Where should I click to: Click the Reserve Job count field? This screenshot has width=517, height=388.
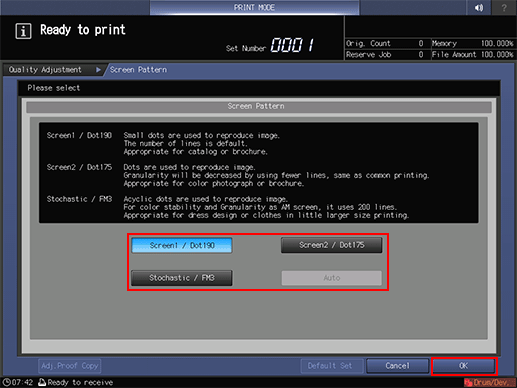click(x=385, y=55)
